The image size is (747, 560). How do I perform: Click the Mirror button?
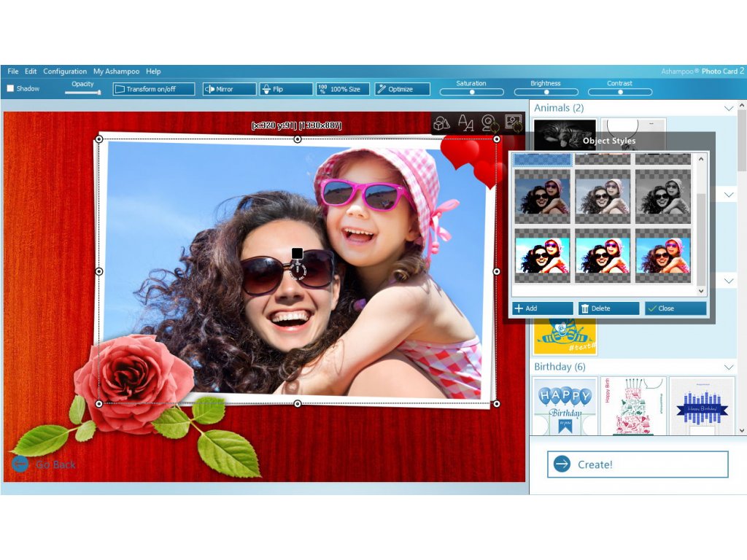pos(229,89)
